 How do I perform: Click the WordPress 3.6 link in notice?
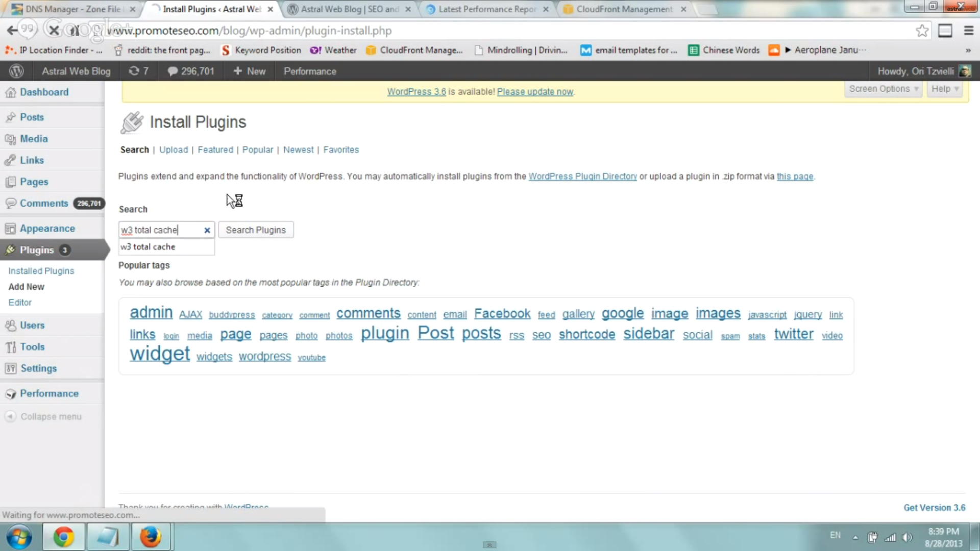416,92
